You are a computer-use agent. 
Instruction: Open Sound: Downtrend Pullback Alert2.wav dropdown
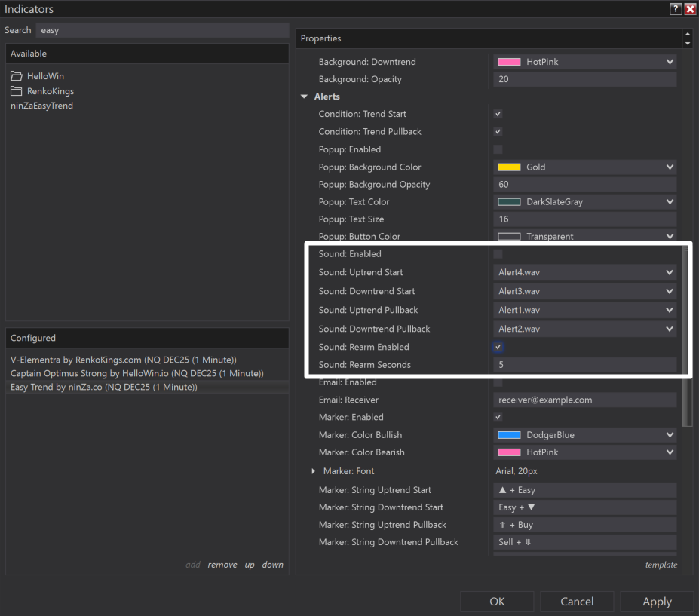click(x=585, y=329)
